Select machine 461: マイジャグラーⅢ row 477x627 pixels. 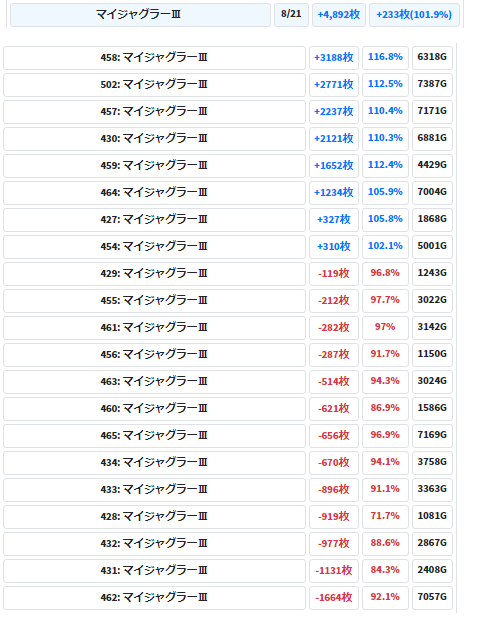(154, 327)
